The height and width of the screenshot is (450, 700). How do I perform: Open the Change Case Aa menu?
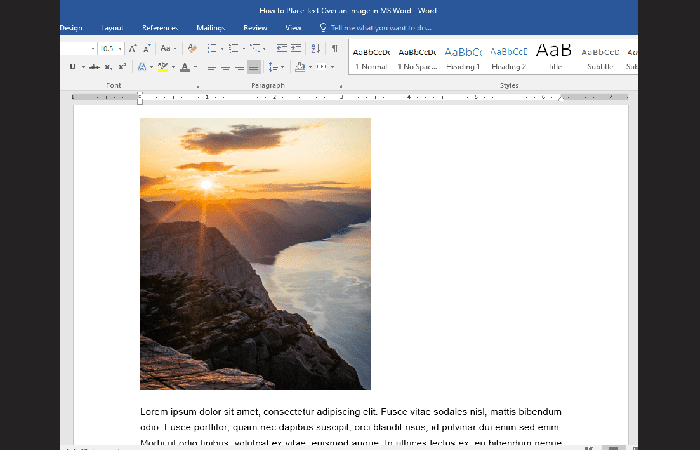(x=168, y=48)
